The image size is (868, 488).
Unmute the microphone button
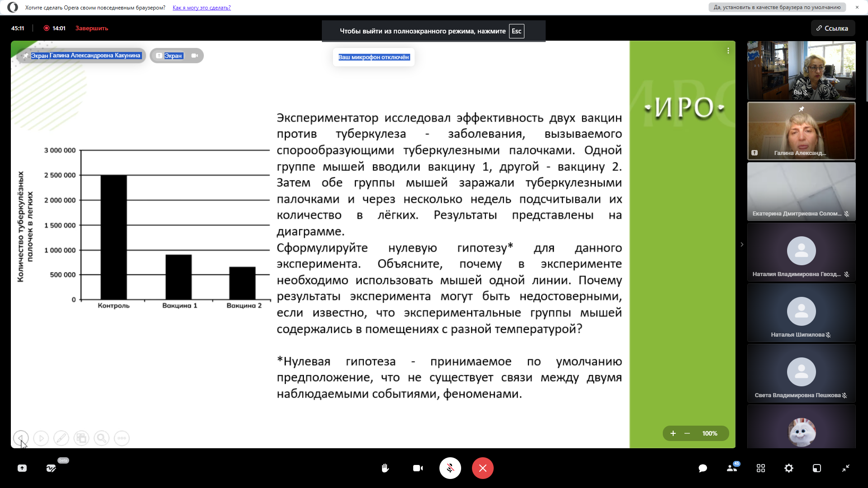tap(450, 468)
